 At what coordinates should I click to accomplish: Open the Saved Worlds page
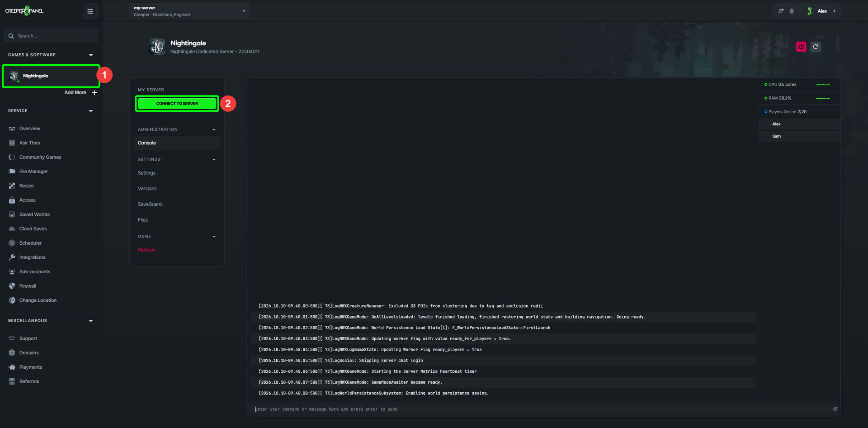click(34, 215)
